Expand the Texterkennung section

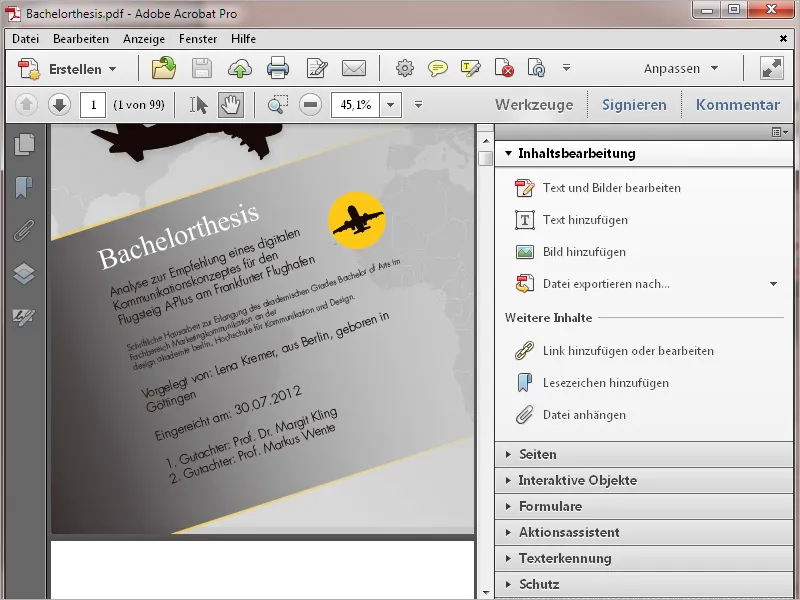pyautogui.click(x=644, y=559)
